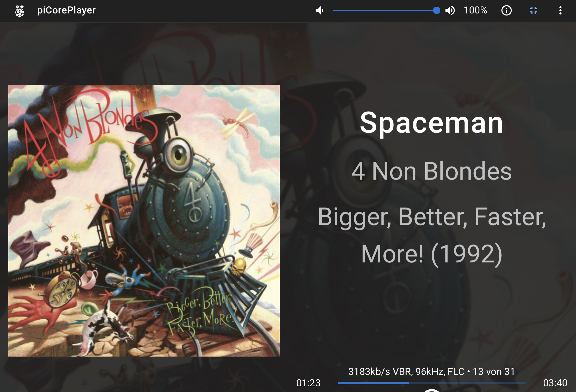Open the three-dot overflow menu

(x=560, y=10)
